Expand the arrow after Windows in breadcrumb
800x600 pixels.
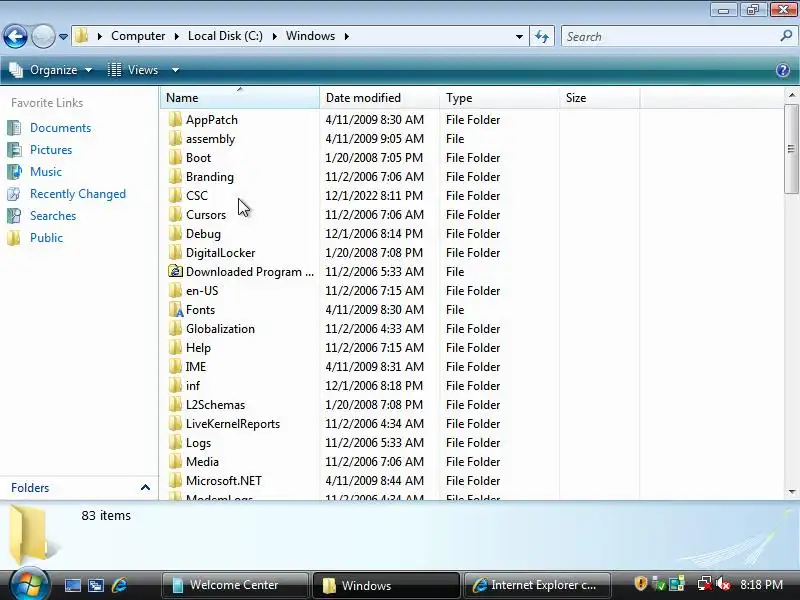click(x=347, y=36)
